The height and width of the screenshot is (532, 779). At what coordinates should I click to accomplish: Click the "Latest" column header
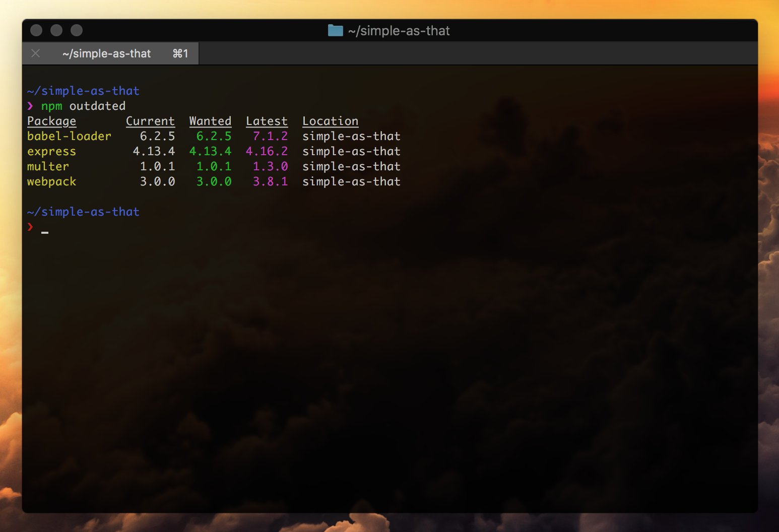(267, 121)
